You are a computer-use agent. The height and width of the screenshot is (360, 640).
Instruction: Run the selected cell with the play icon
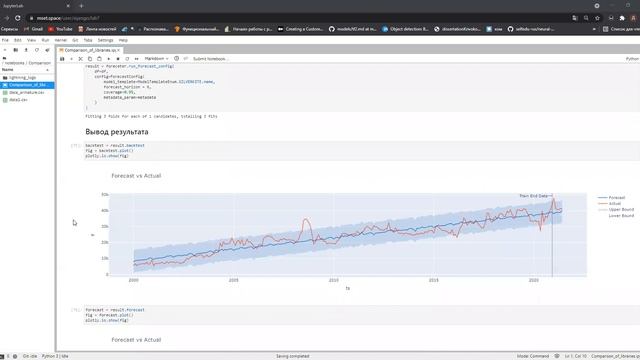[x=109, y=59]
